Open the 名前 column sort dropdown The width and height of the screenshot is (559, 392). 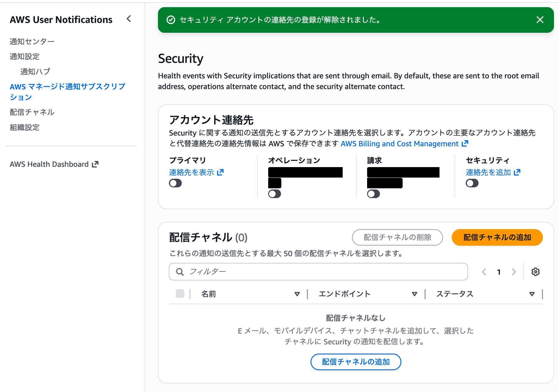(x=297, y=294)
